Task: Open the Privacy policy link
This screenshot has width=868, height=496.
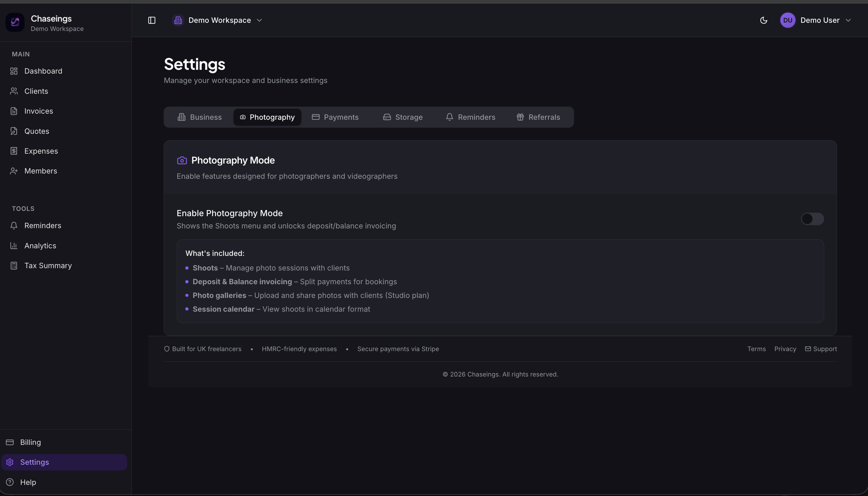Action: coord(785,348)
